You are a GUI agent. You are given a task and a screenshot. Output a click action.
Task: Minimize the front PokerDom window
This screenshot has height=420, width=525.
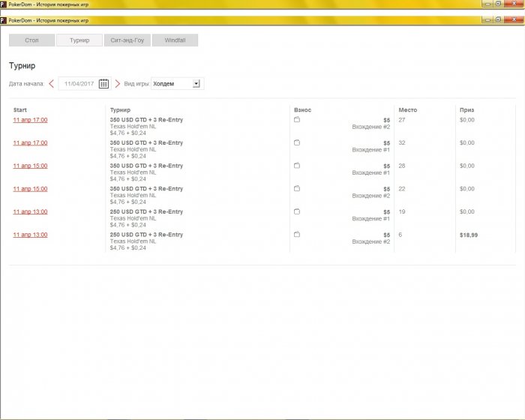487,20
